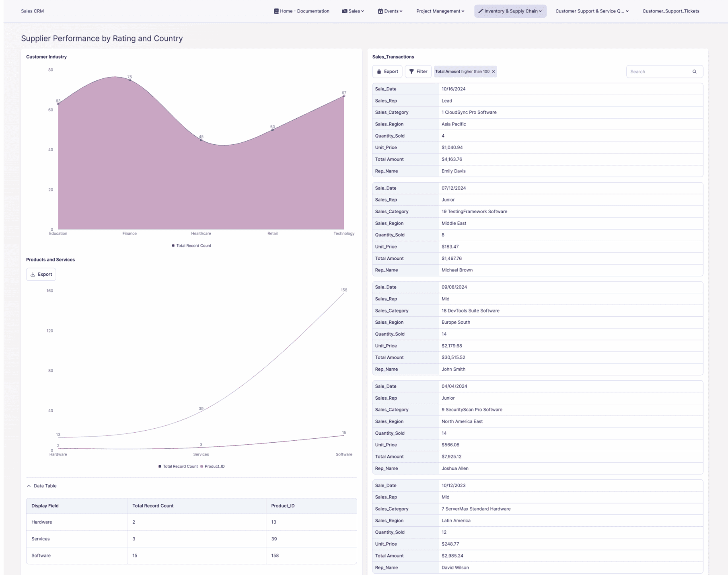Open Customer Support & Service Q menu

(x=591, y=11)
